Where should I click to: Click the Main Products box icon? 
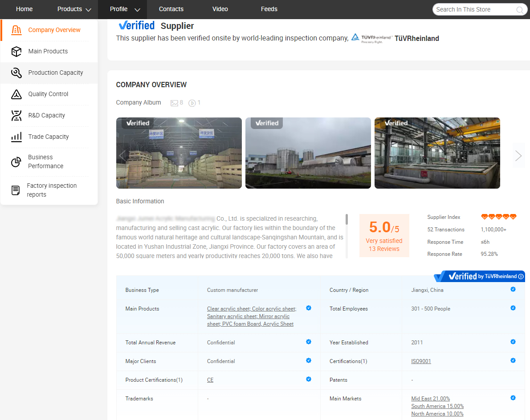pyautogui.click(x=16, y=52)
